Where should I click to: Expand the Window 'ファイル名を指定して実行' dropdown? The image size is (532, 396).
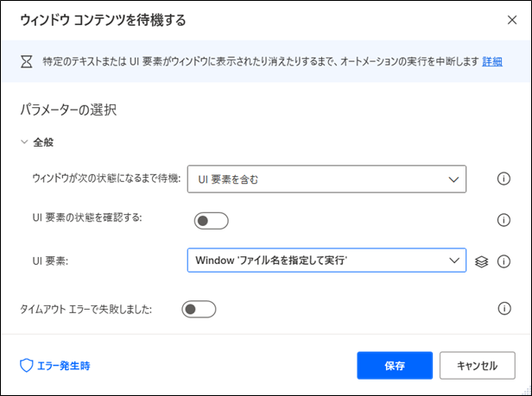(x=326, y=260)
